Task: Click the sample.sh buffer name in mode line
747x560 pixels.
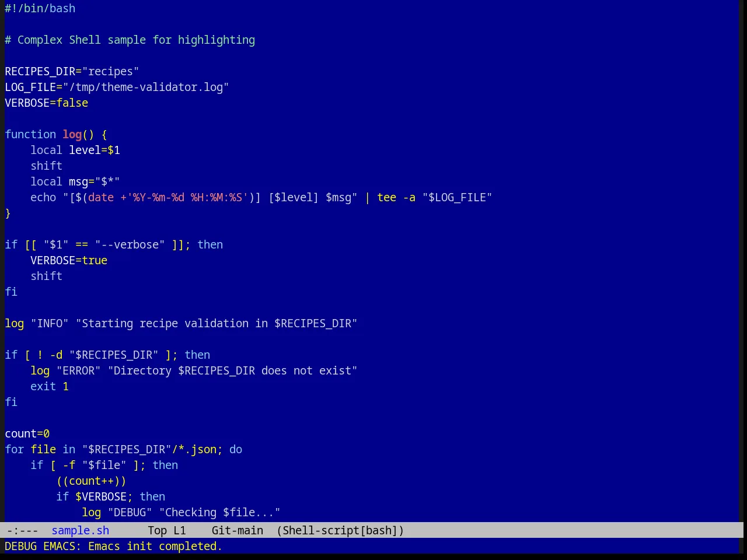Action: click(81, 530)
